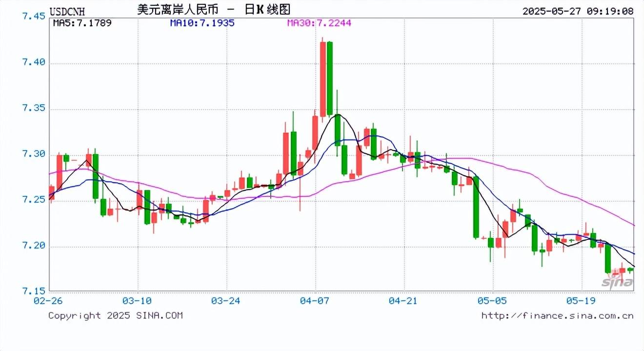Click the 03-24 date marker
The height and width of the screenshot is (351, 644).
226,301
